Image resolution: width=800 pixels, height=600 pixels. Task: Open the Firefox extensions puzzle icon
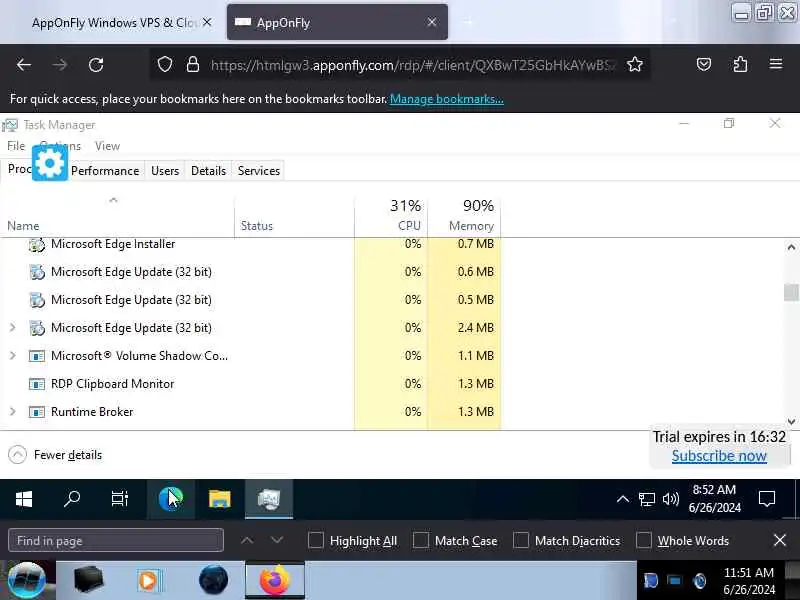(x=740, y=64)
